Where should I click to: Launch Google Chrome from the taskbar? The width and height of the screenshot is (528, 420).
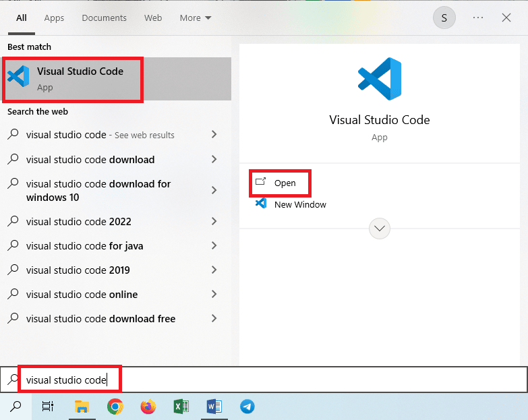coord(115,407)
